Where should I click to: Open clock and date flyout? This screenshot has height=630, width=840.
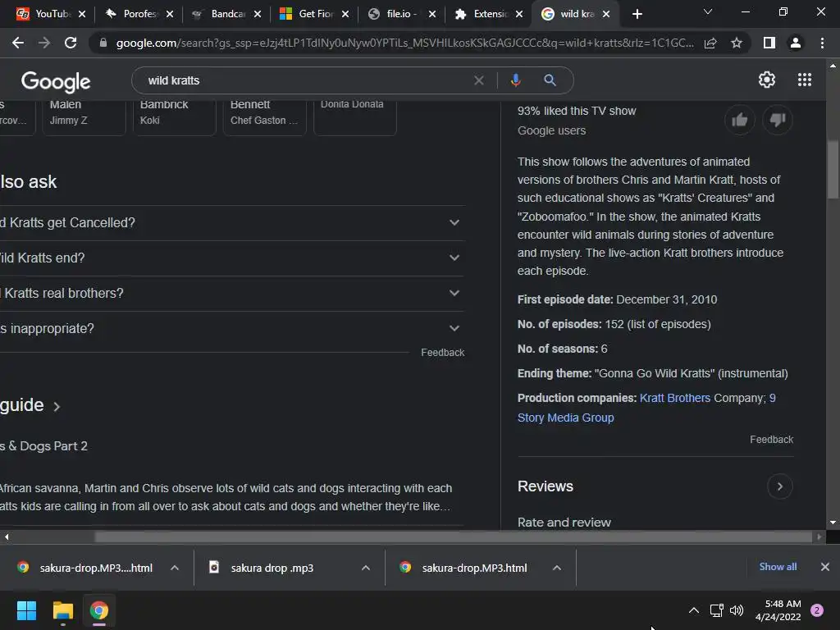pyautogui.click(x=778, y=610)
